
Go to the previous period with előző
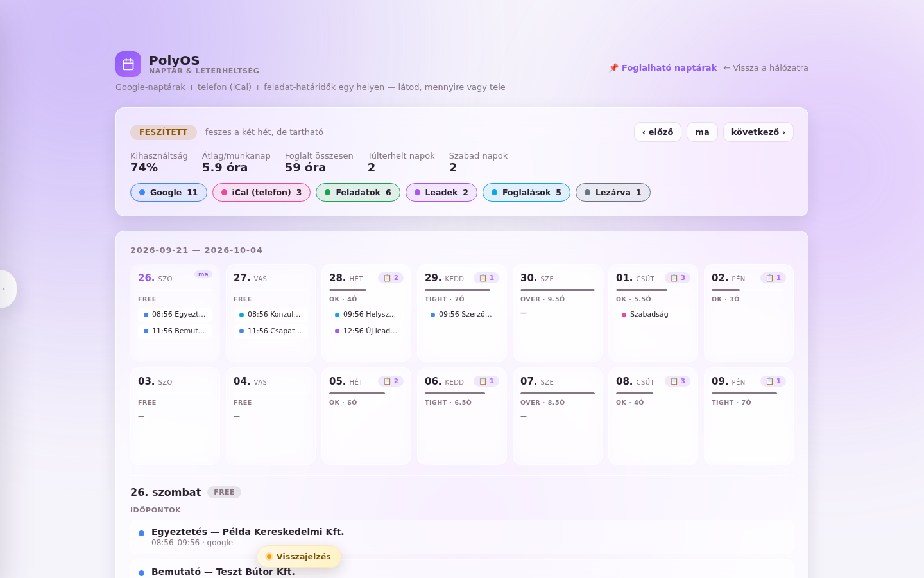point(658,132)
